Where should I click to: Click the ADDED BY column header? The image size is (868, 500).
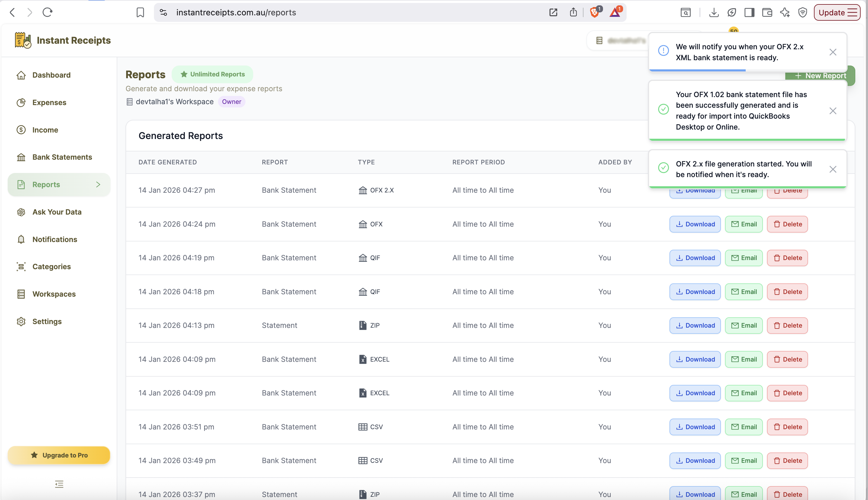[x=615, y=162]
